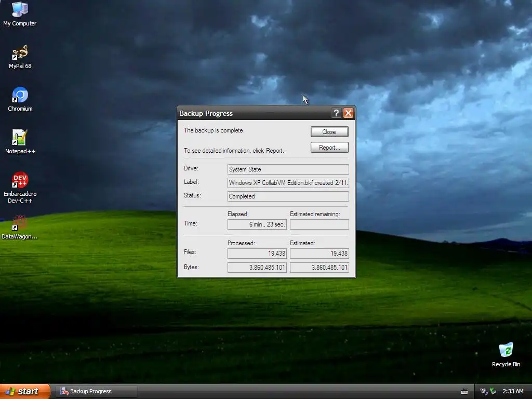Click 'The backup is complete.' message
532x399 pixels.
pos(214,130)
